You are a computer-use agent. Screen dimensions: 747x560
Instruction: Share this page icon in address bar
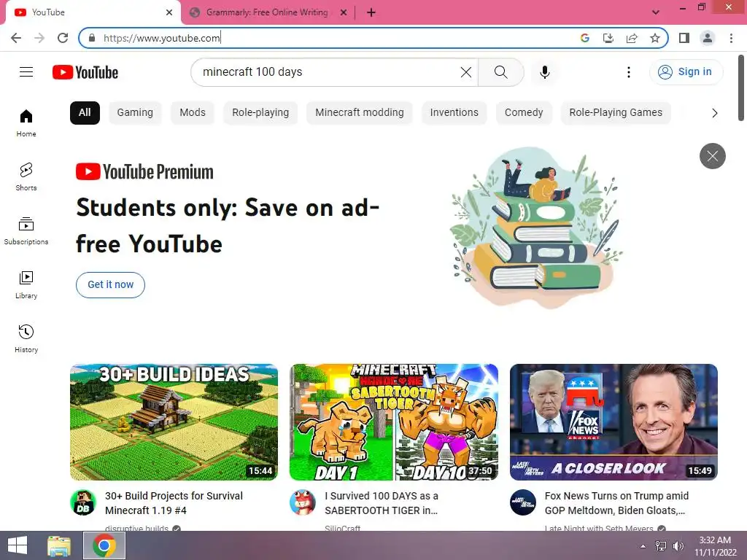[632, 38]
